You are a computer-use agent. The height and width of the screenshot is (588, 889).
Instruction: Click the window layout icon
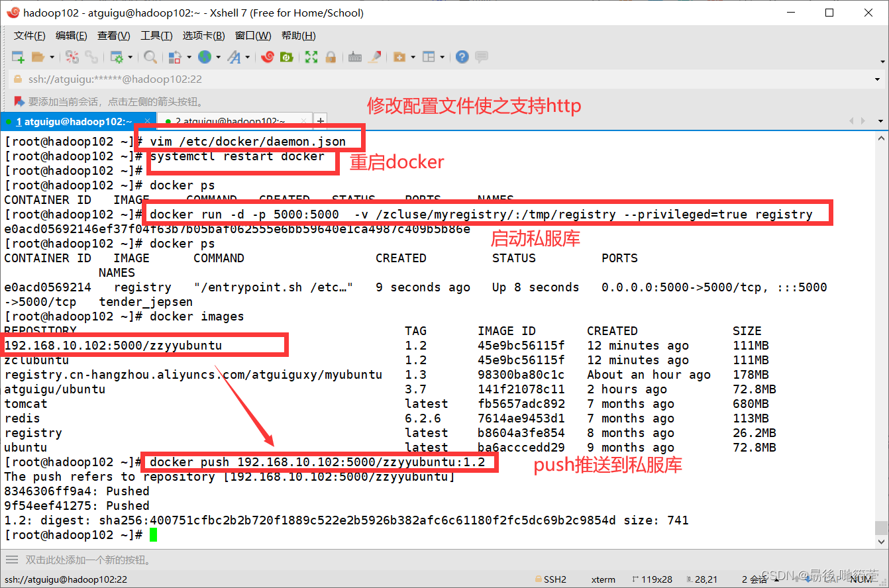(x=429, y=57)
